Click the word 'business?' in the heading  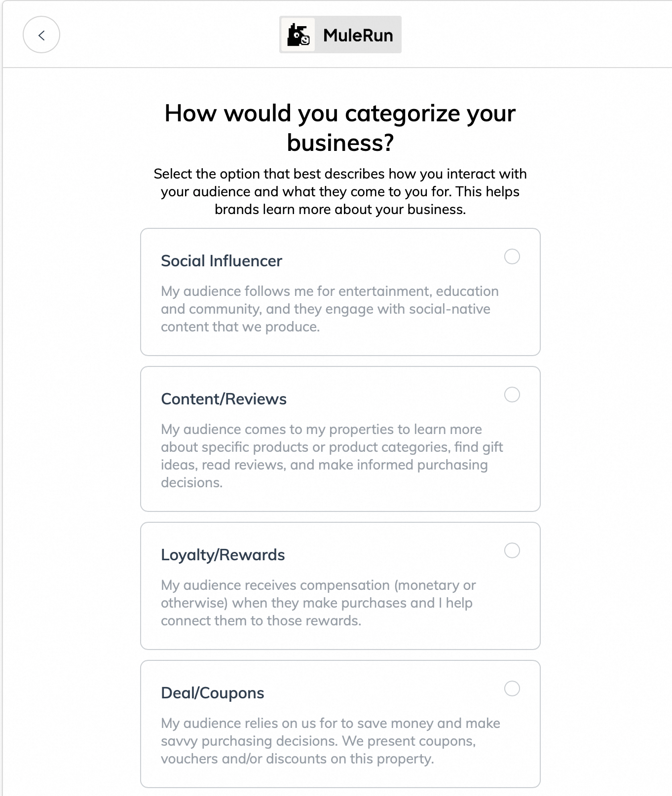click(x=340, y=143)
